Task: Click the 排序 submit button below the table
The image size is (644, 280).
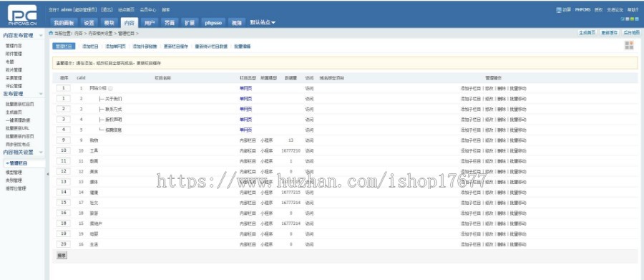Action: 62,256
